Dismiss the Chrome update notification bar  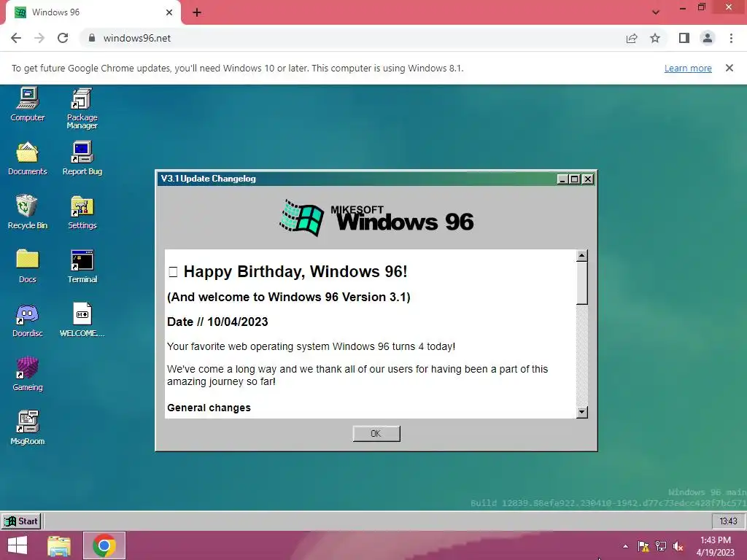pos(729,68)
